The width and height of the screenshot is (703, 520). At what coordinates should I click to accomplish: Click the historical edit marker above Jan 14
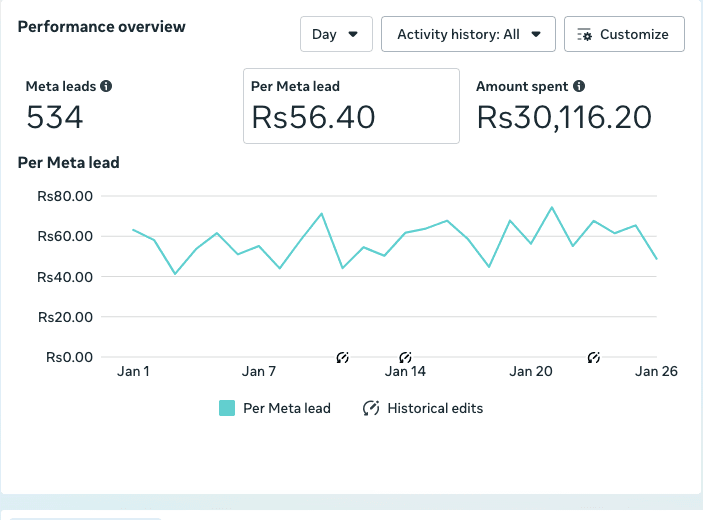[405, 357]
